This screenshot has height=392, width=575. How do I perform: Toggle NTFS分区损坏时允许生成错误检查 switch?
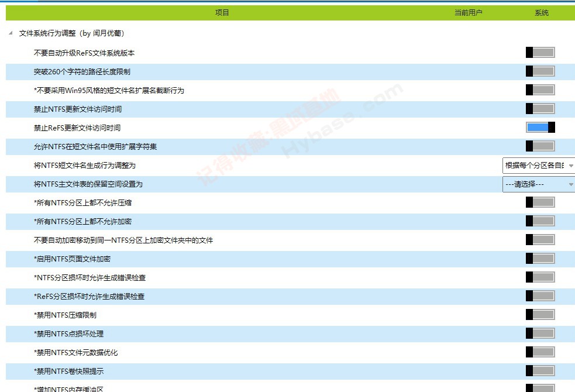coord(540,277)
